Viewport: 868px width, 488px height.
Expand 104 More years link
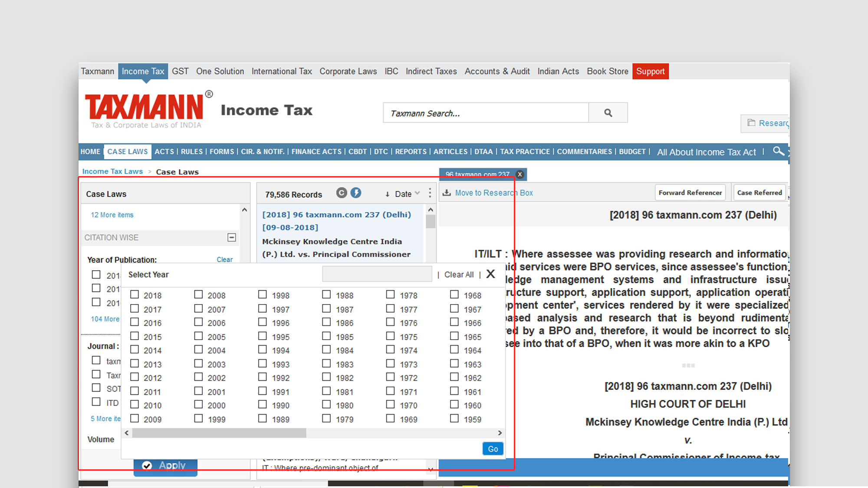tap(105, 319)
